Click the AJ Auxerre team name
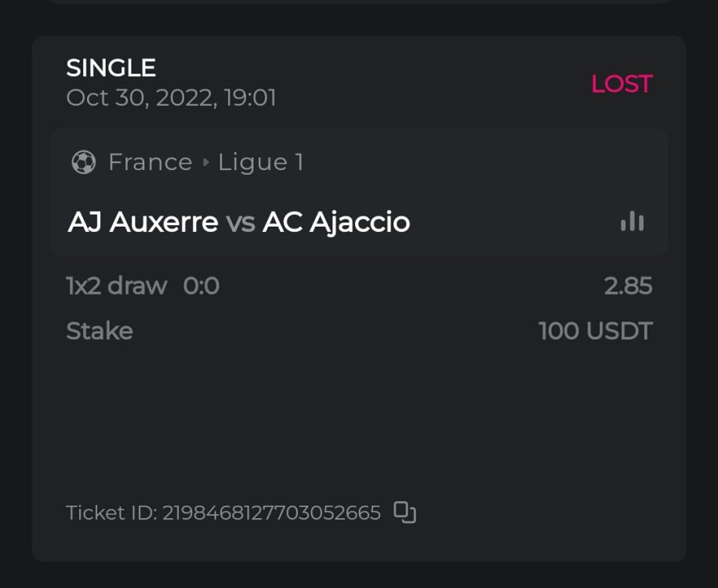The height and width of the screenshot is (588, 718). [143, 223]
